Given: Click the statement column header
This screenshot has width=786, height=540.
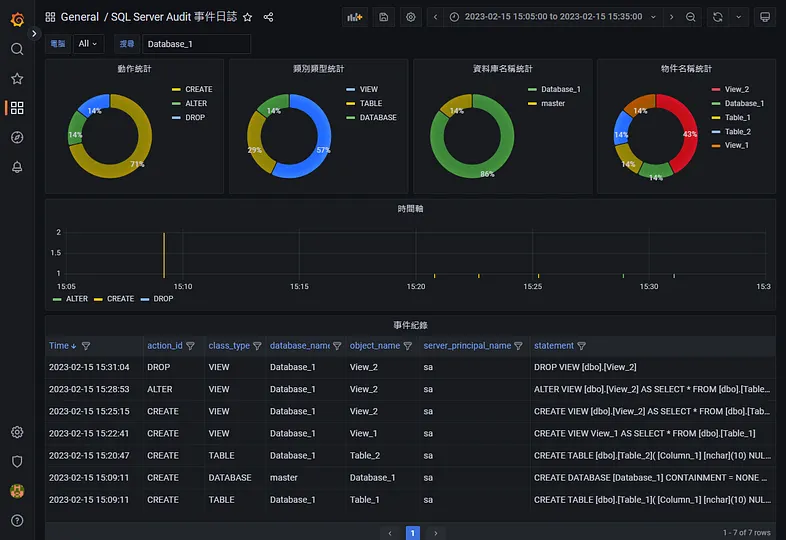Looking at the screenshot, I should tap(553, 345).
